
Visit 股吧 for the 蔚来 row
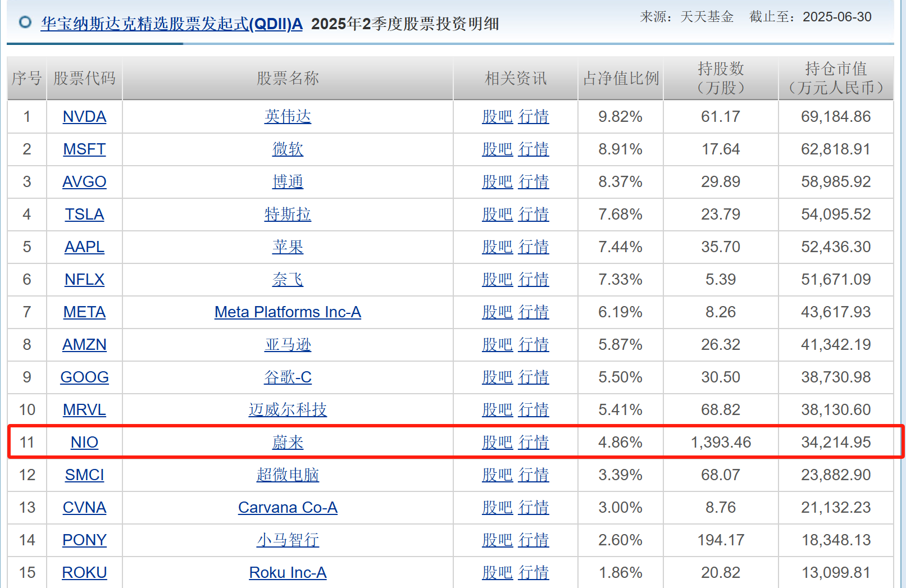tap(497, 443)
